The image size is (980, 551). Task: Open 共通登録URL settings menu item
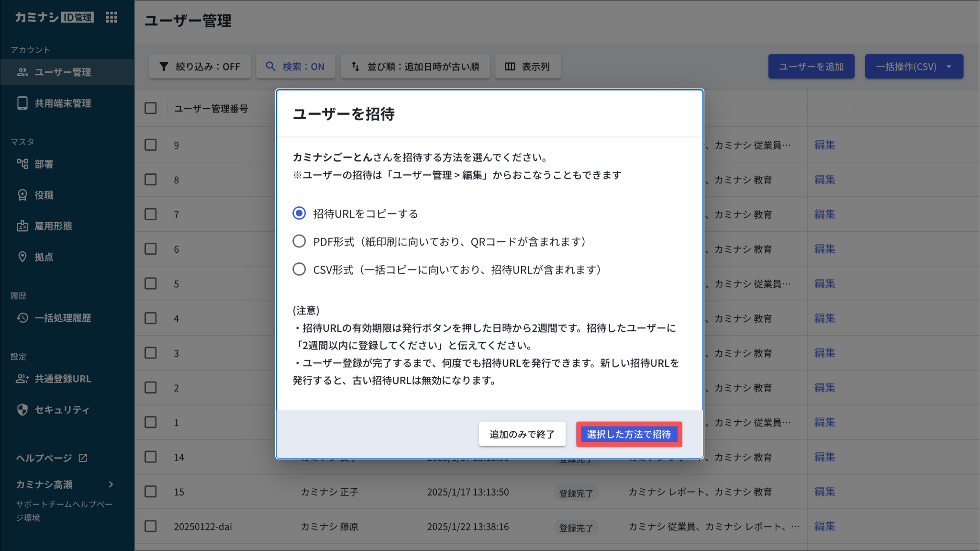point(62,379)
